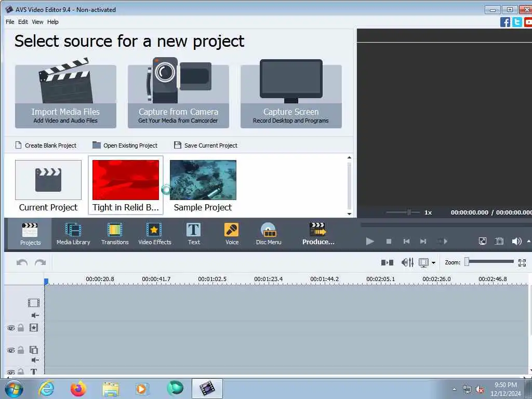Viewport: 532px width, 399px height.
Task: Toggle visibility of the text track
Action: 11,372
